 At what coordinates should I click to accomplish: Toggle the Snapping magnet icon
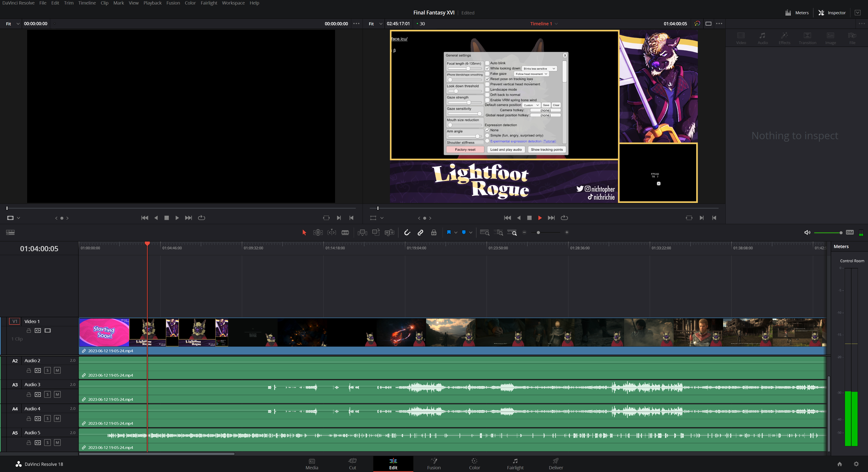[x=407, y=232]
